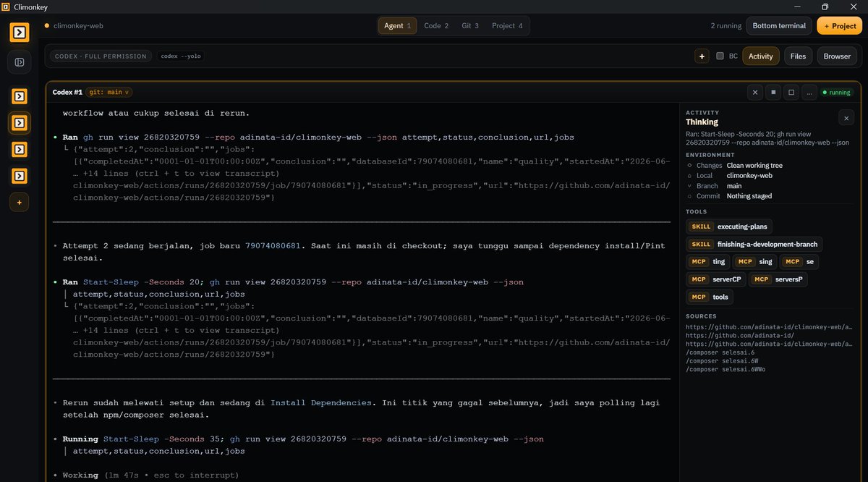868x482 pixels.
Task: Click the ENVIRONMENT section heading
Action: pos(710,155)
